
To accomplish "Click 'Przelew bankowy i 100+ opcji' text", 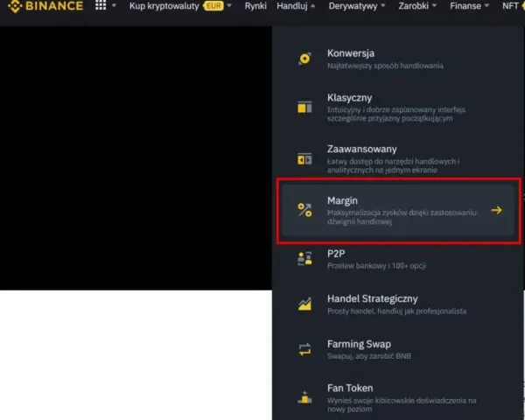I will (x=376, y=266).
